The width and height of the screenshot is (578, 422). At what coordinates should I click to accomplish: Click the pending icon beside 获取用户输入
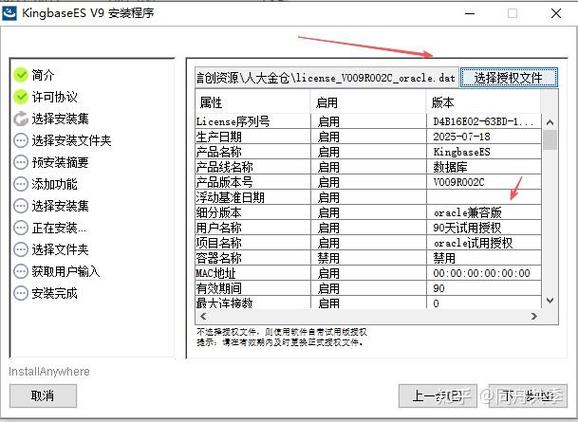(x=21, y=271)
